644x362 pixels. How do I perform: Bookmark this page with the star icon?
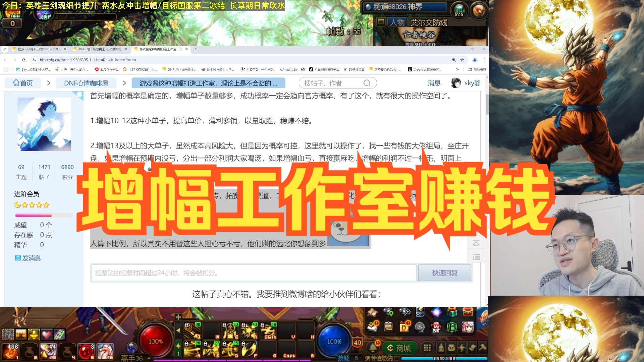coord(462,60)
